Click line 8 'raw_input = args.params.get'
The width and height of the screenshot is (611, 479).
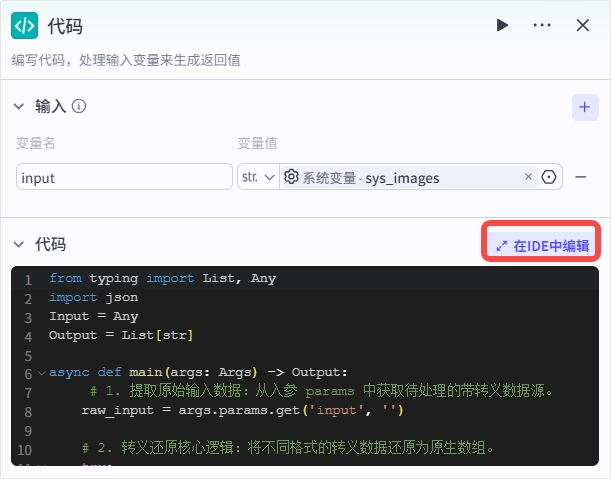coord(242,410)
